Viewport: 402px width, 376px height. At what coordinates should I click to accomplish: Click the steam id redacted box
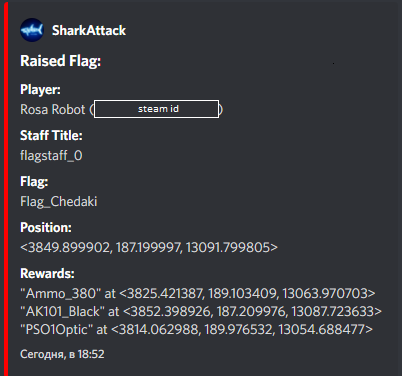(x=156, y=109)
